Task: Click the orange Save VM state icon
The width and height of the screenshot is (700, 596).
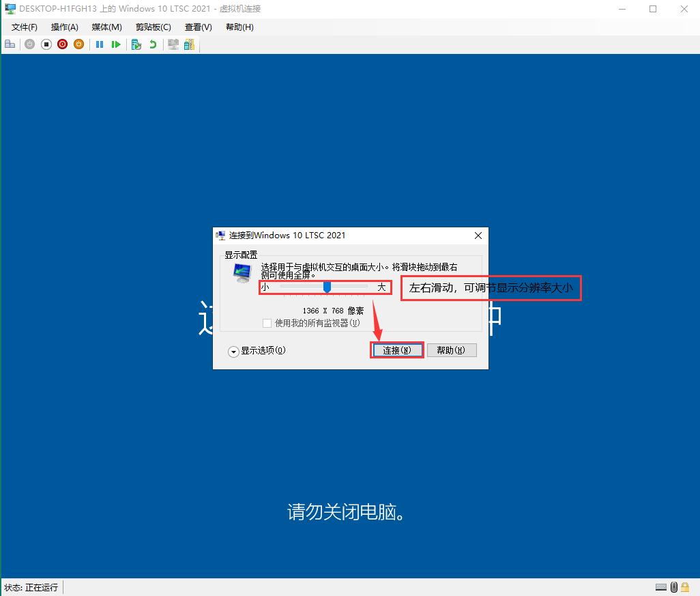Action: [80, 44]
